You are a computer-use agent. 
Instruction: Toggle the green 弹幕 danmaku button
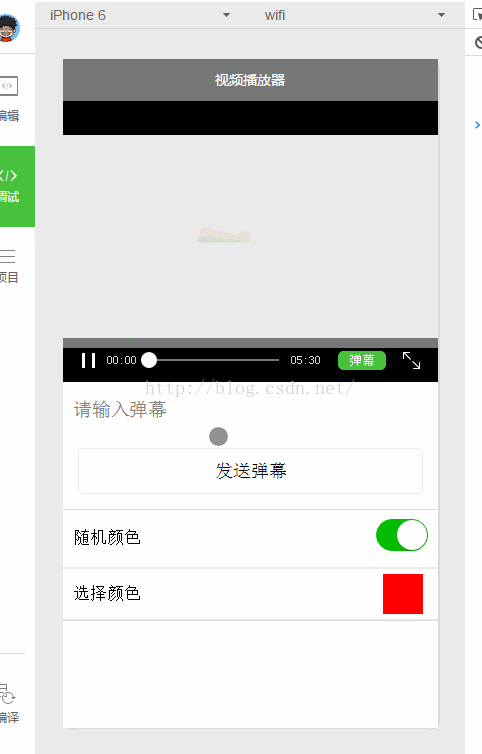point(362,360)
